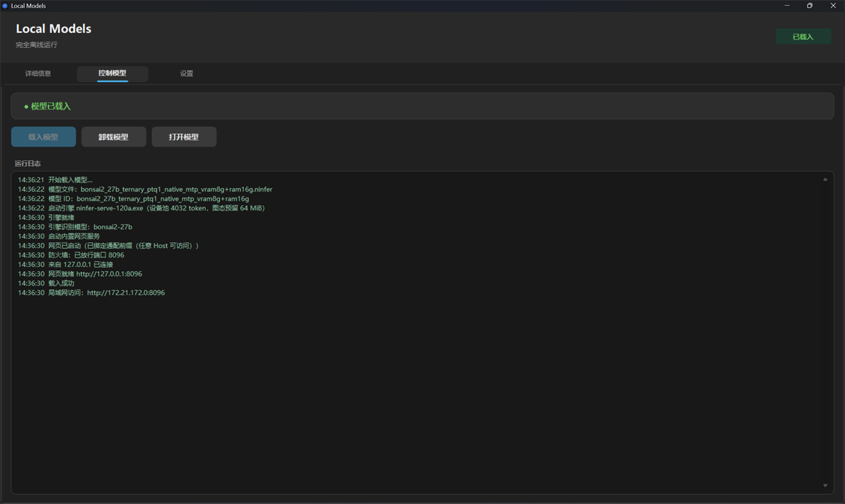Unload the model with 卸载模型 button
Viewport: 845px width, 504px height.
point(114,137)
